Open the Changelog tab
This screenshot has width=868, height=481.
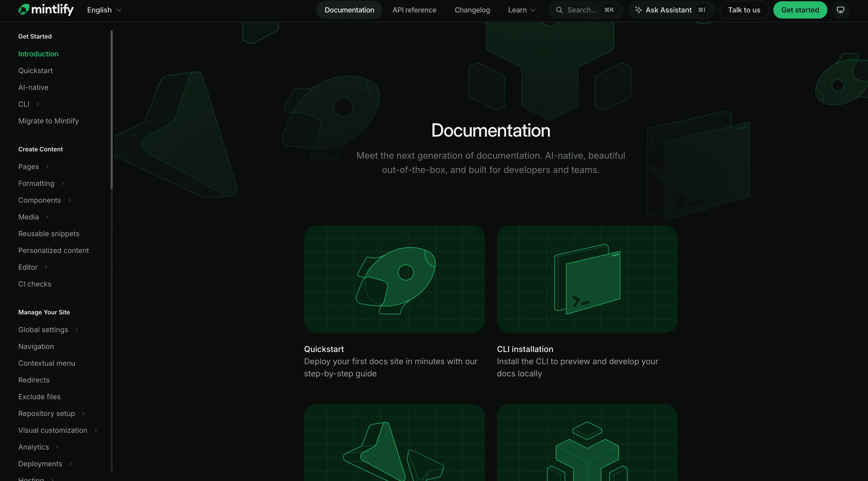(472, 10)
